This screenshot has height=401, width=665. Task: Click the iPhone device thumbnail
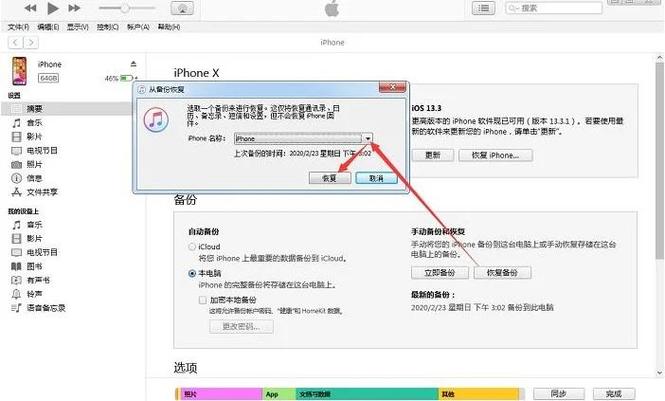(19, 71)
